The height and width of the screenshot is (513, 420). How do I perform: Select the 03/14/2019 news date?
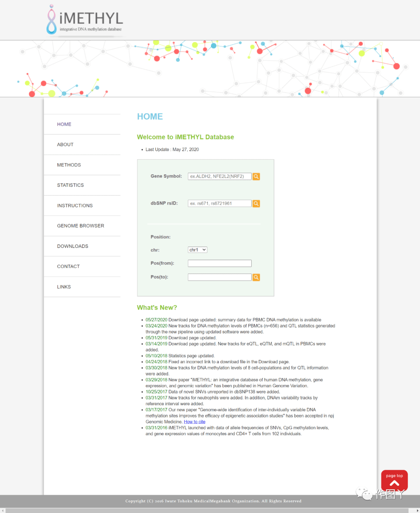point(156,344)
